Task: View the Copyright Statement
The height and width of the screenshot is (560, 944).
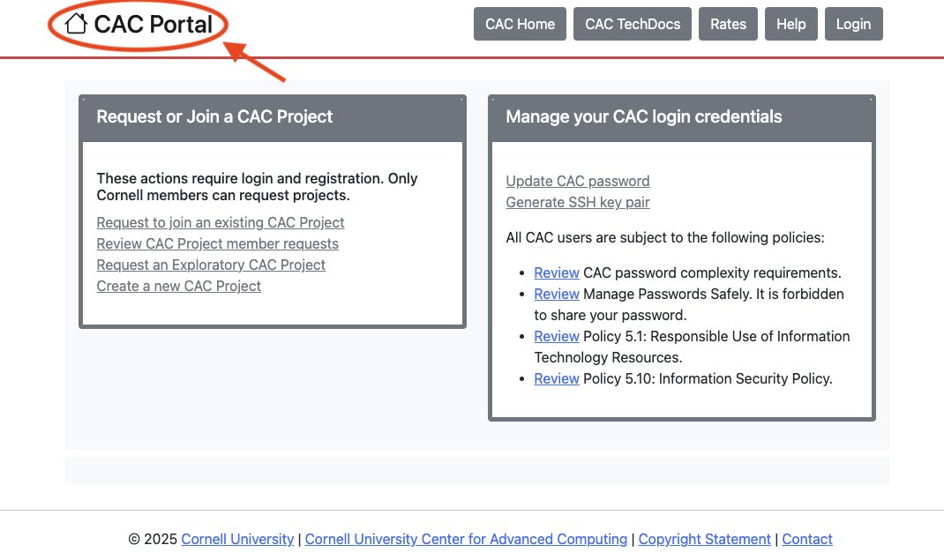Action: point(704,539)
